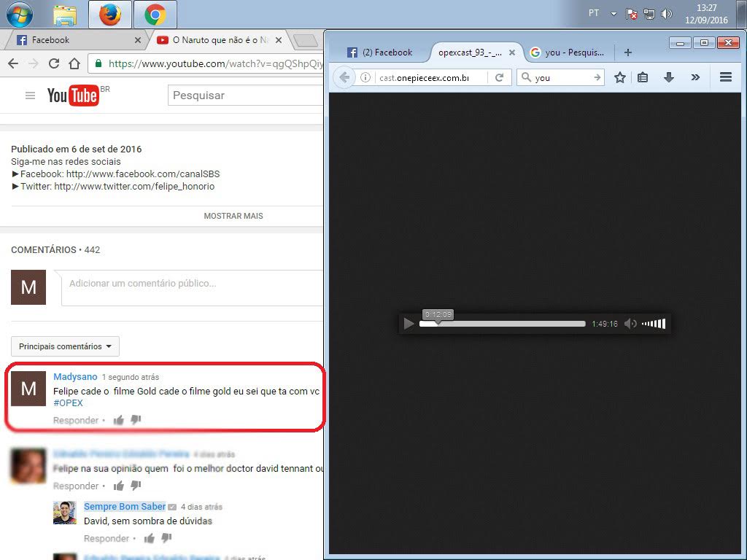Viewport: 747px width, 560px height.
Task: Open Firefox hamburger menu
Action: [x=725, y=77]
